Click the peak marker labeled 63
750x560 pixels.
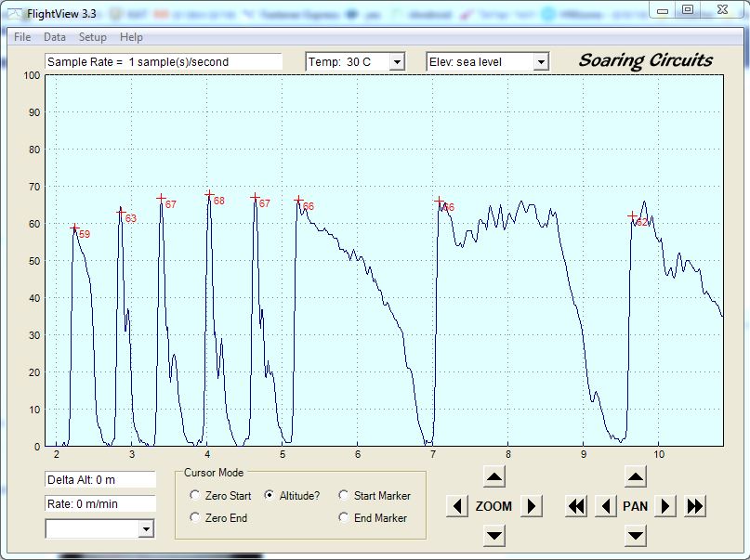point(121,212)
